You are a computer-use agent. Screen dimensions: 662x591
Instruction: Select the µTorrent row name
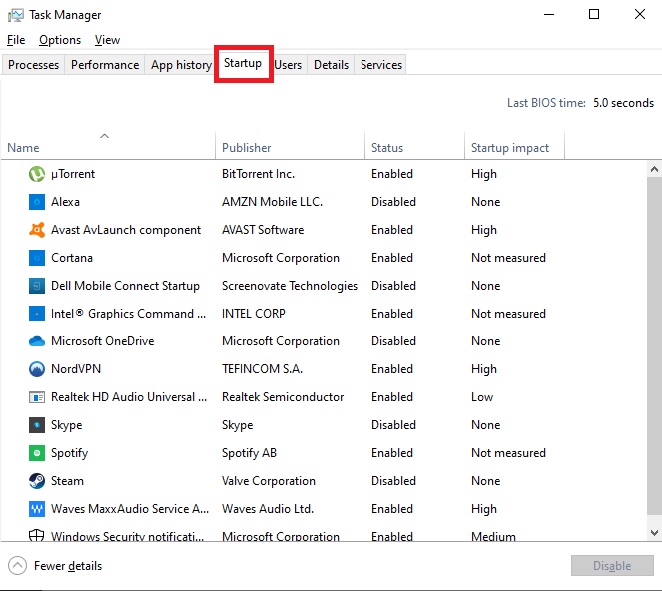click(x=73, y=174)
